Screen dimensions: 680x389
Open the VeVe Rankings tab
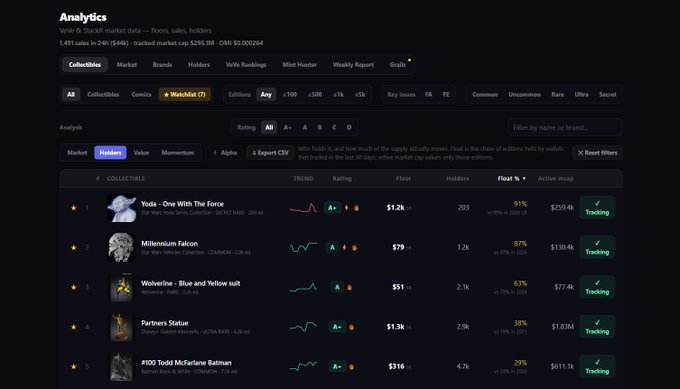246,65
